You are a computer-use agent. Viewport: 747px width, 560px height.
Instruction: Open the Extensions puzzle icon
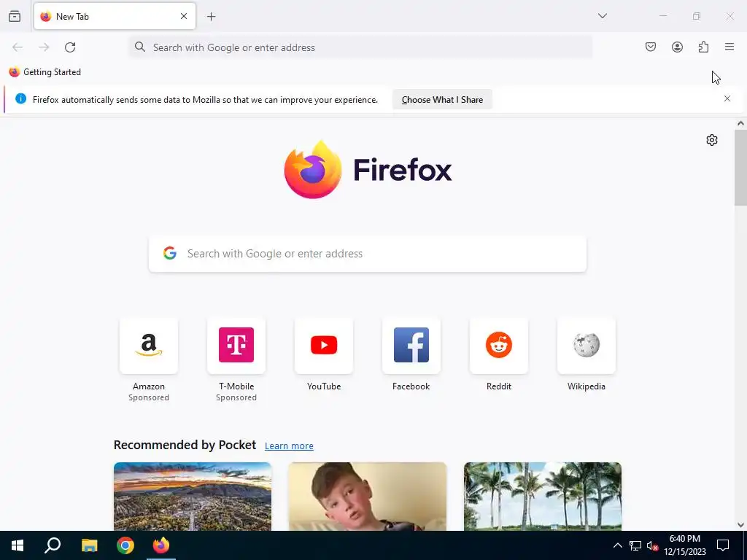click(x=703, y=47)
